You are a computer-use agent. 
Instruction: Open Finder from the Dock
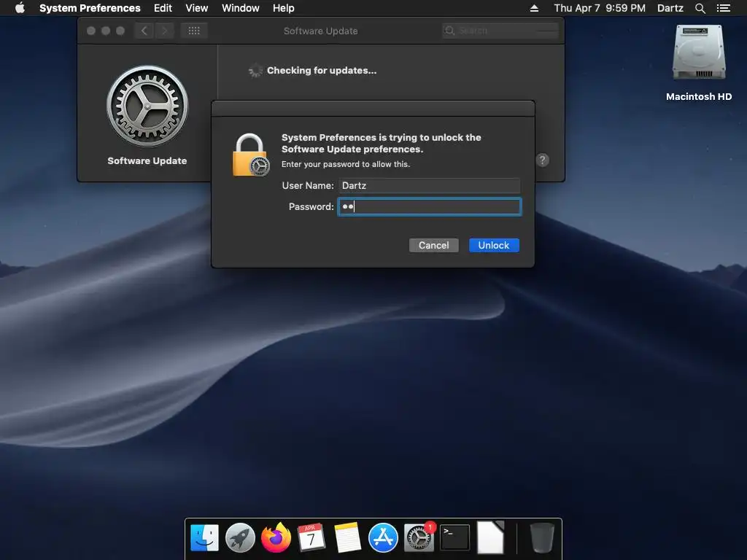pyautogui.click(x=204, y=537)
